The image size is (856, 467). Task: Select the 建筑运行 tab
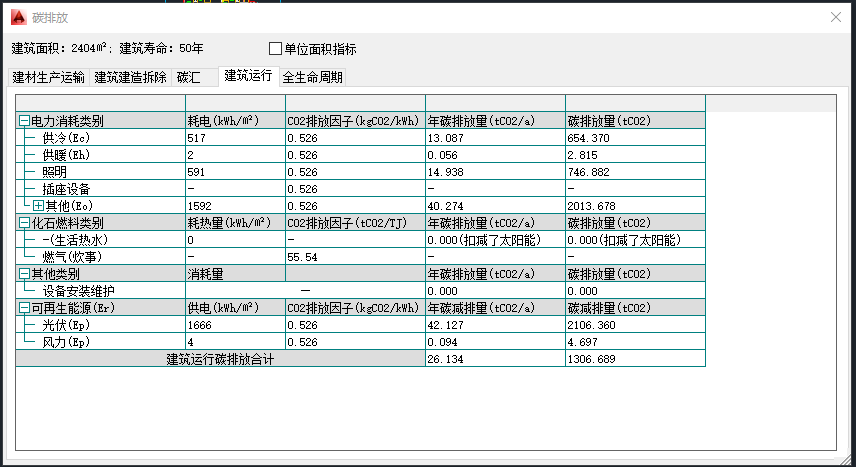248,76
